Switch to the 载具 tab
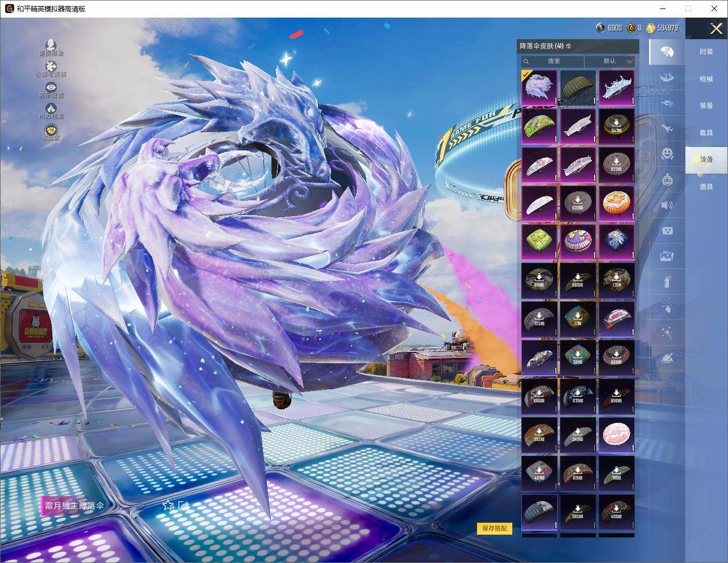 click(706, 133)
